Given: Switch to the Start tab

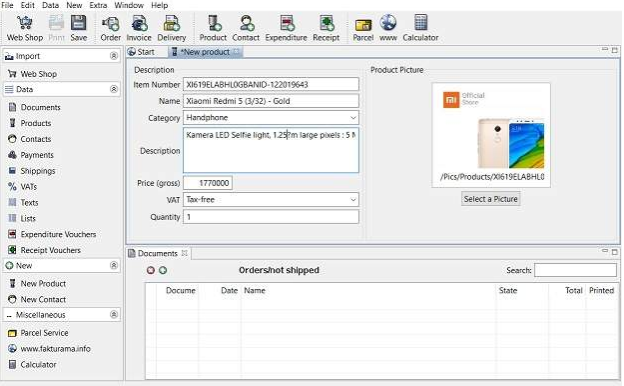Looking at the screenshot, I should 142,52.
